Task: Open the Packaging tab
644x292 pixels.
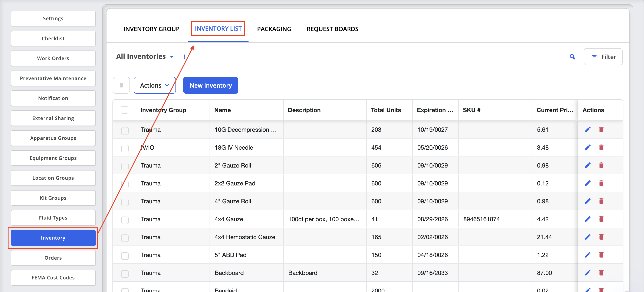Action: pos(274,29)
